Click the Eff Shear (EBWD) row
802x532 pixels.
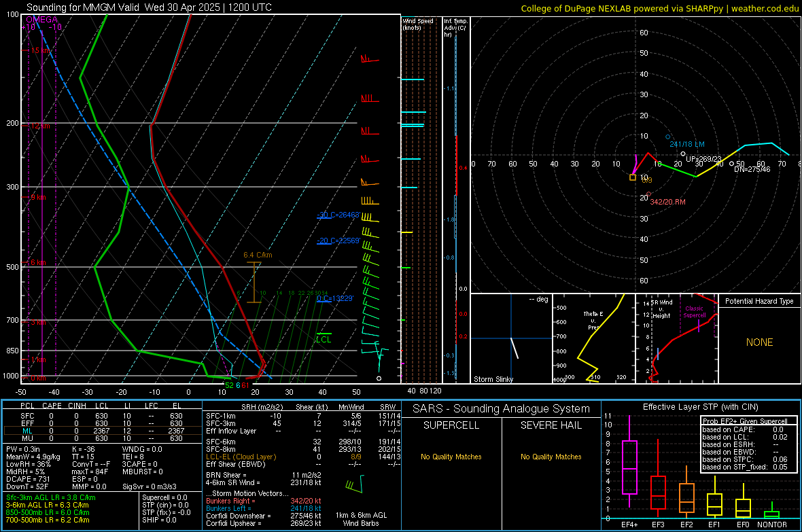pyautogui.click(x=303, y=464)
